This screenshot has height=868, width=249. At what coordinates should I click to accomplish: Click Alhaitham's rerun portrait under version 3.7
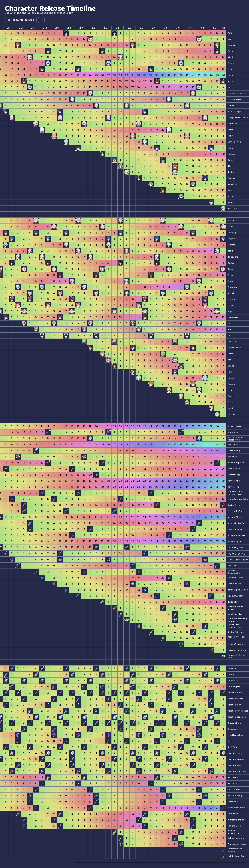pos(193,184)
